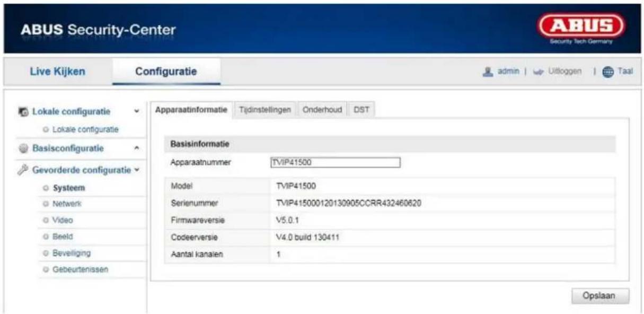The height and width of the screenshot is (314, 644).
Task: Switch to the Onderhoud tab
Action: pos(323,110)
